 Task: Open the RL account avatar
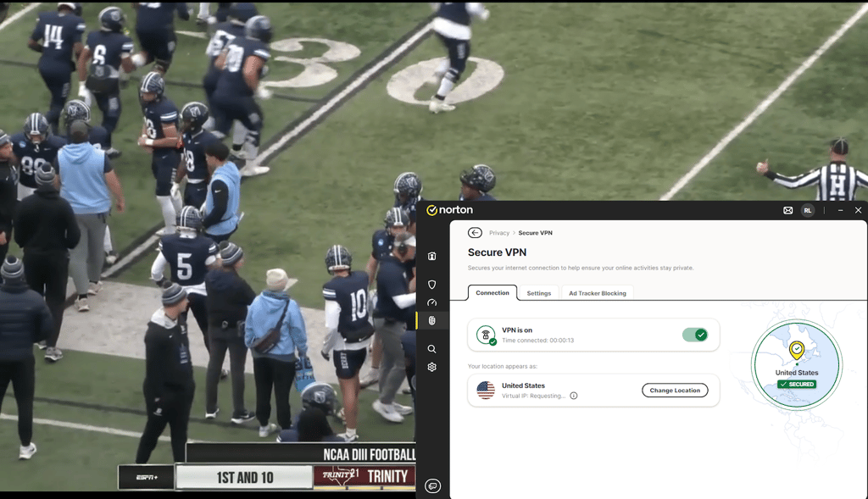[x=808, y=210]
